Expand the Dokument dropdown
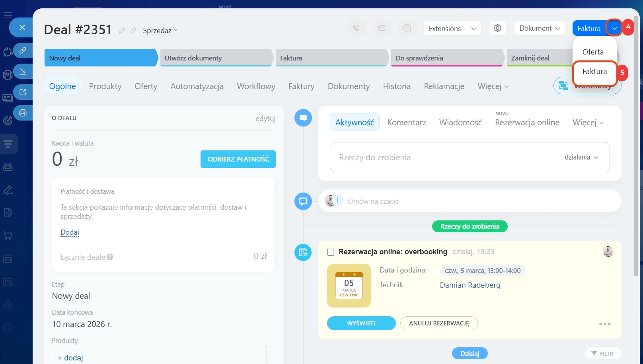This screenshot has height=364, width=643. click(540, 28)
